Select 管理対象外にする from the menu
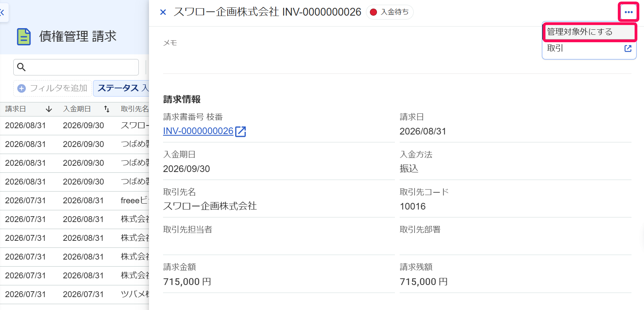Viewport: 644px width, 310px height. coord(589,32)
